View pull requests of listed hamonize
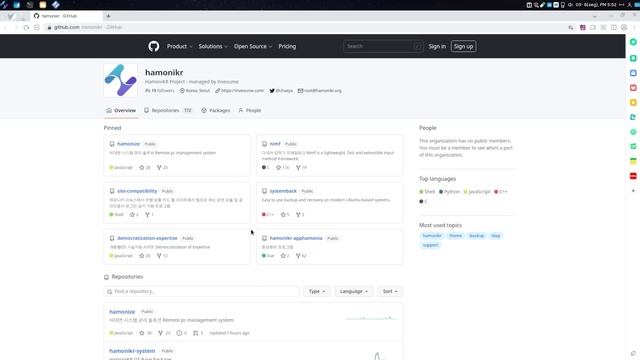Screen dimensions: 640x360 tap(198, 333)
